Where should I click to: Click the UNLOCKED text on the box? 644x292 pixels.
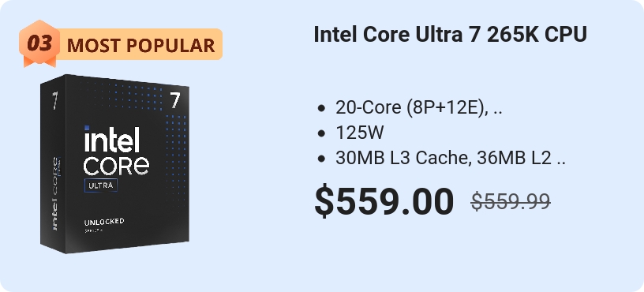(104, 222)
